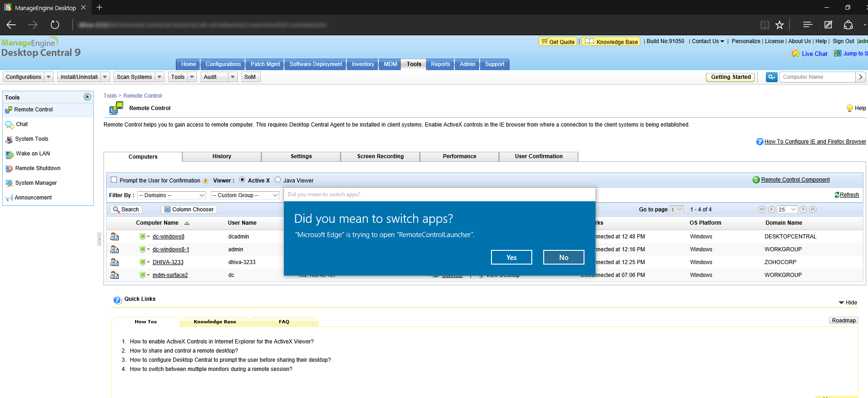Open the Home main navigation tab
The width and height of the screenshot is (868, 398).
coord(188,64)
